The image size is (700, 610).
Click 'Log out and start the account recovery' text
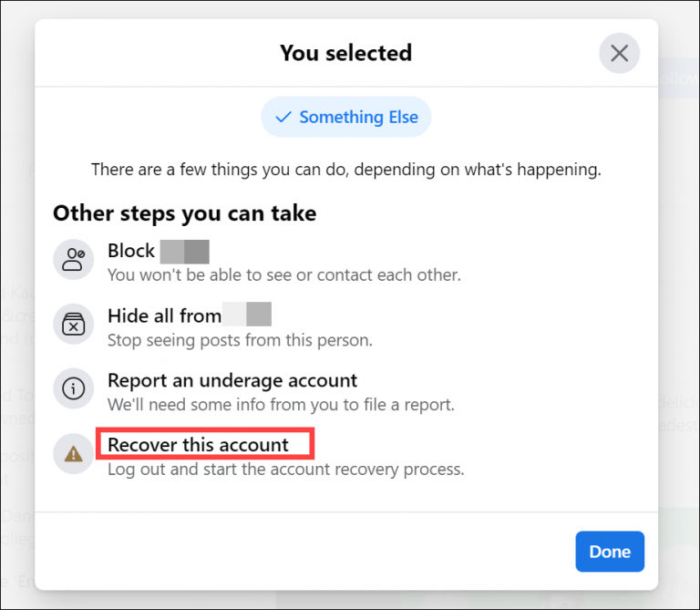tap(285, 470)
